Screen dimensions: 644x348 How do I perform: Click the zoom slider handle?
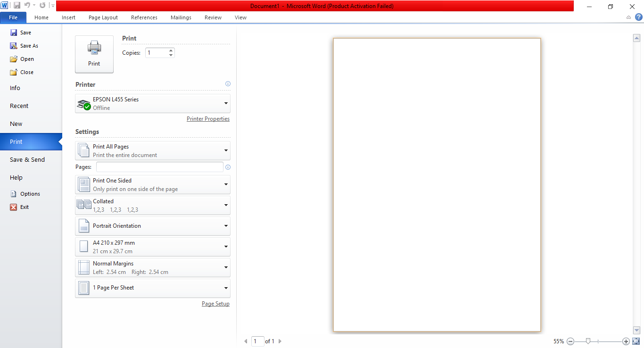click(588, 341)
